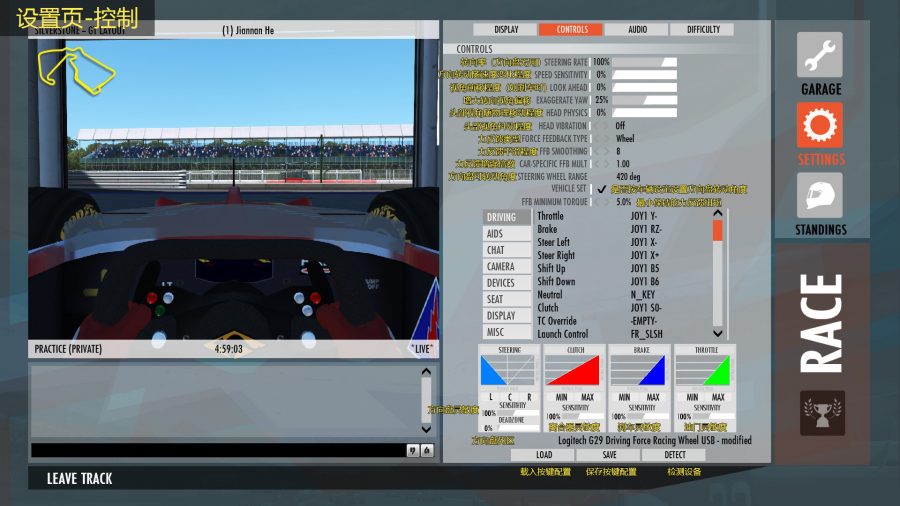Viewport: 900px width, 506px height.
Task: Select the Chat controls category
Action: 507,250
